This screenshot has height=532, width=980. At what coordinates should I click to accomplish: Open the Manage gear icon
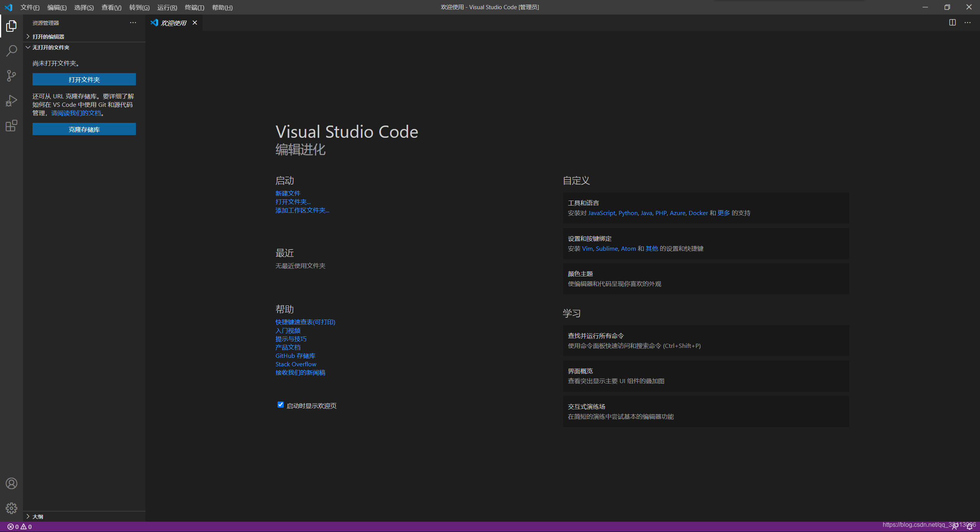(x=11, y=508)
